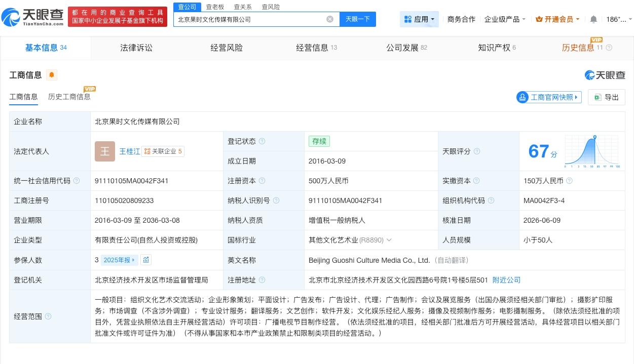
Task: Switch to the 历史工商信息 sub-tab
Action: point(69,97)
